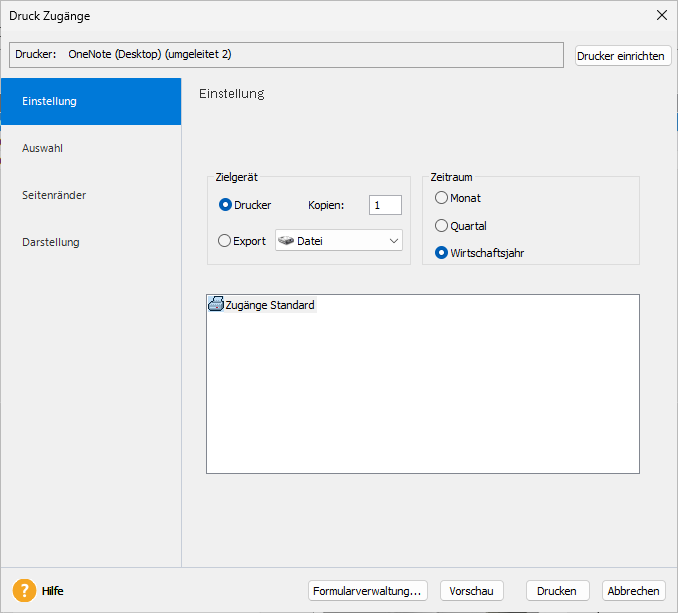Select the Drucker radio button
This screenshot has width=678, height=613.
click(225, 205)
